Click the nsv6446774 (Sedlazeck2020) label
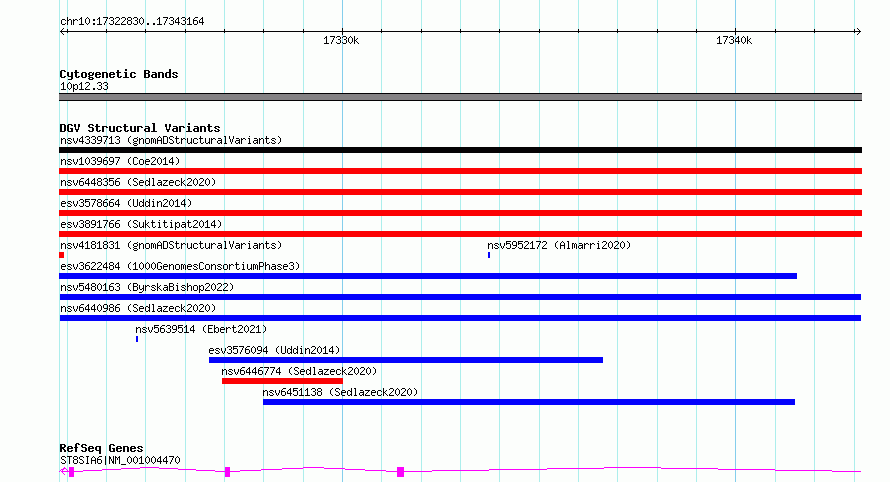890x482 pixels. (x=299, y=371)
